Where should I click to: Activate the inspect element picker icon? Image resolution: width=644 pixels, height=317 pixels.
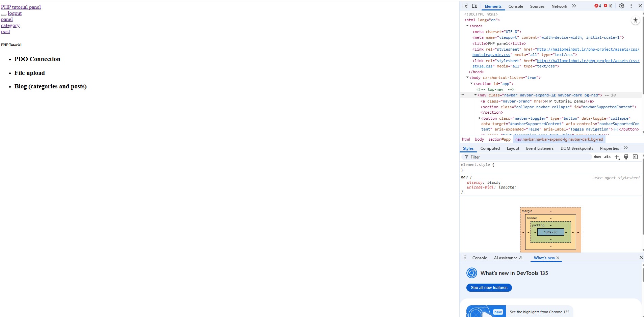click(x=465, y=6)
